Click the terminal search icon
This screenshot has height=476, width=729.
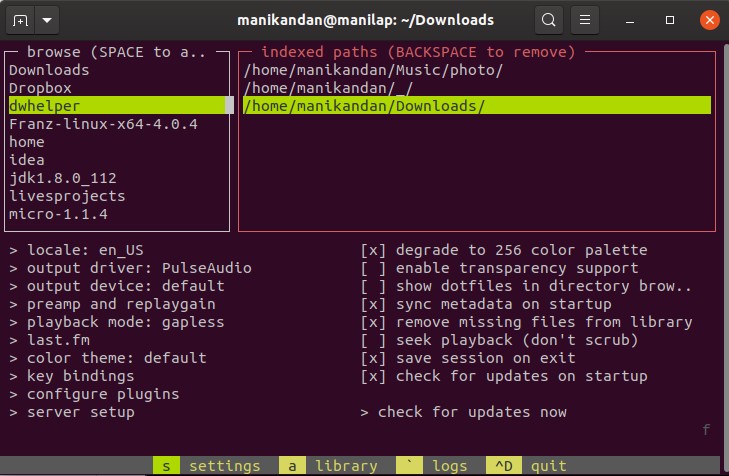click(x=549, y=20)
